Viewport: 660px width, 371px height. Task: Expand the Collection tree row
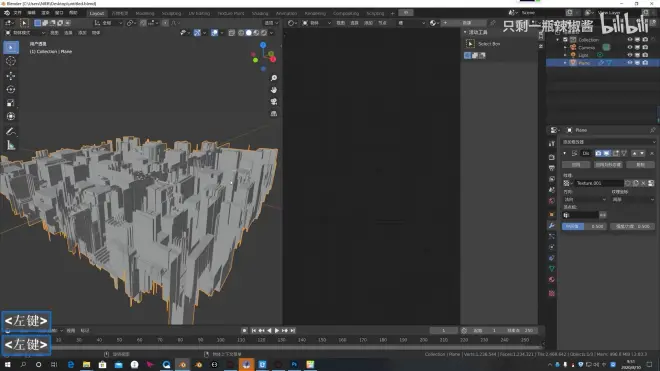[x=558, y=40]
